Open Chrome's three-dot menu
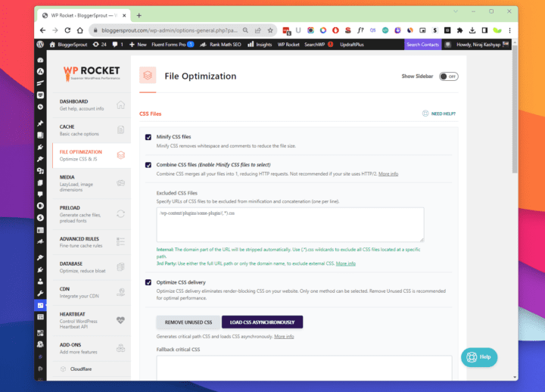 coord(509,30)
